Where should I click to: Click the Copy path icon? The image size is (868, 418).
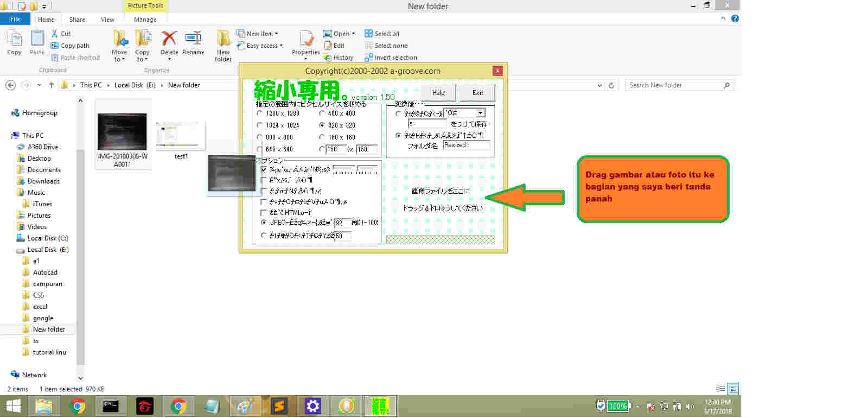click(54, 46)
